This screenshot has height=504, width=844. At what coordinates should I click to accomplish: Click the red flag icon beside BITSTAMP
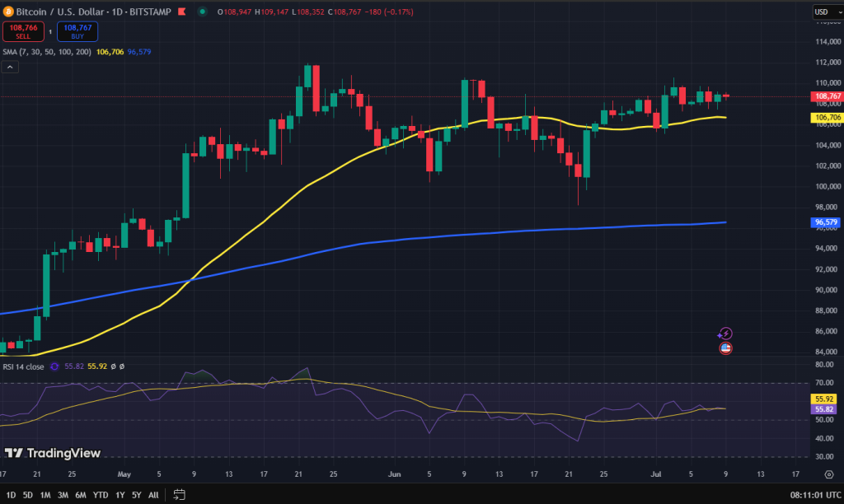point(182,12)
